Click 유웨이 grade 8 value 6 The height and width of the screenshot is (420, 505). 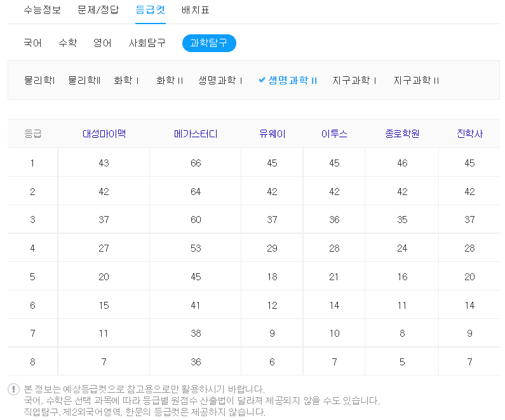coord(272,362)
